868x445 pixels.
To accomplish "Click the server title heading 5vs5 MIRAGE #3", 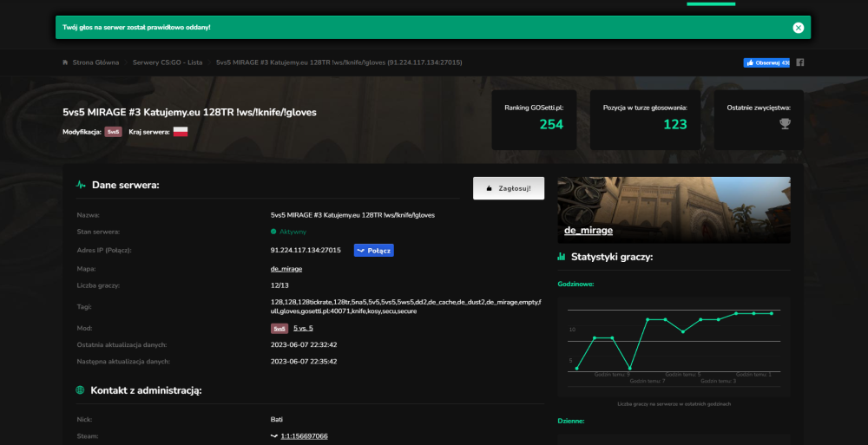I will pyautogui.click(x=189, y=113).
